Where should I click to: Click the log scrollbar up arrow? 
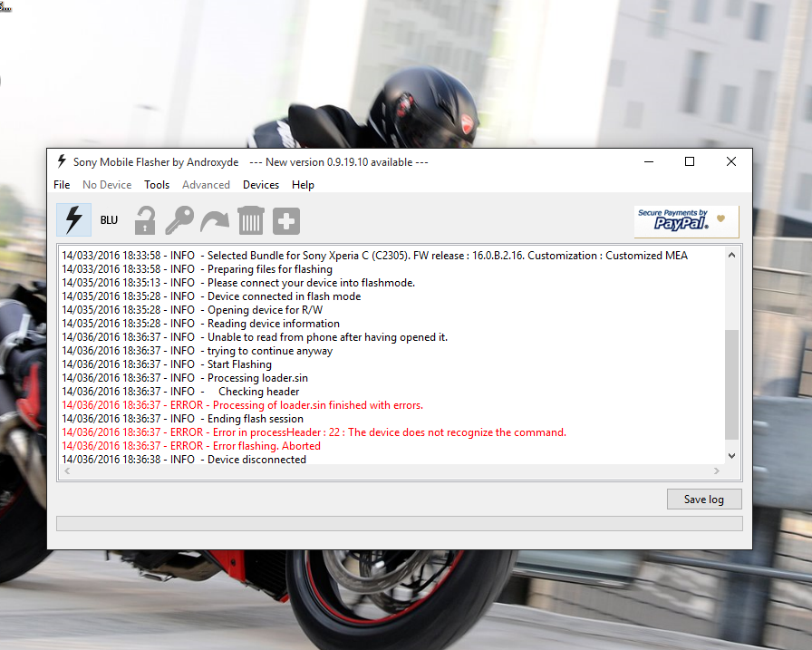click(x=731, y=255)
